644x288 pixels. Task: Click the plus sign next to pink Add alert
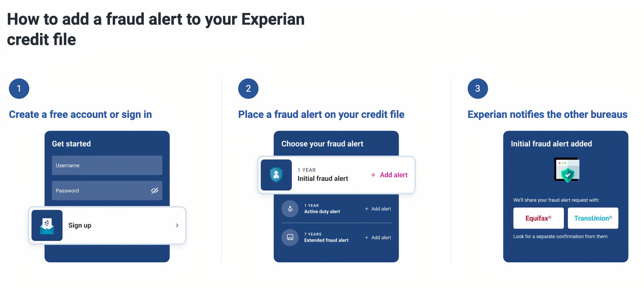373,175
